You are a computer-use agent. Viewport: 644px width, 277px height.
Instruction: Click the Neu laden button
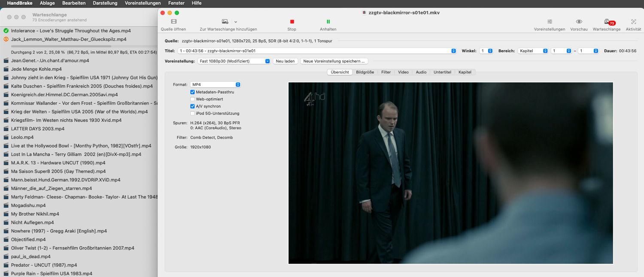285,61
